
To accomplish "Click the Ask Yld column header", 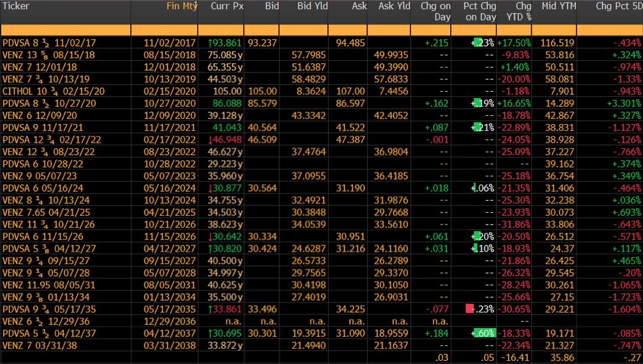I will click(x=394, y=6).
